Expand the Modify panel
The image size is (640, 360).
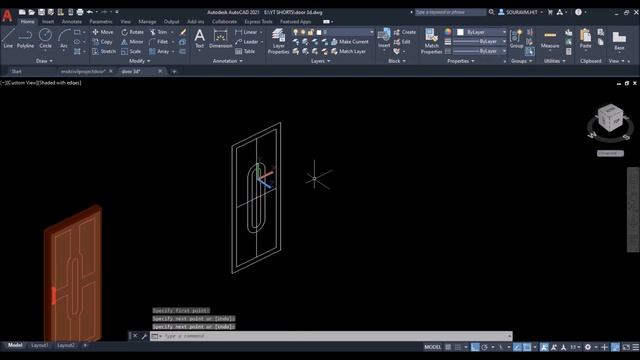pos(140,61)
